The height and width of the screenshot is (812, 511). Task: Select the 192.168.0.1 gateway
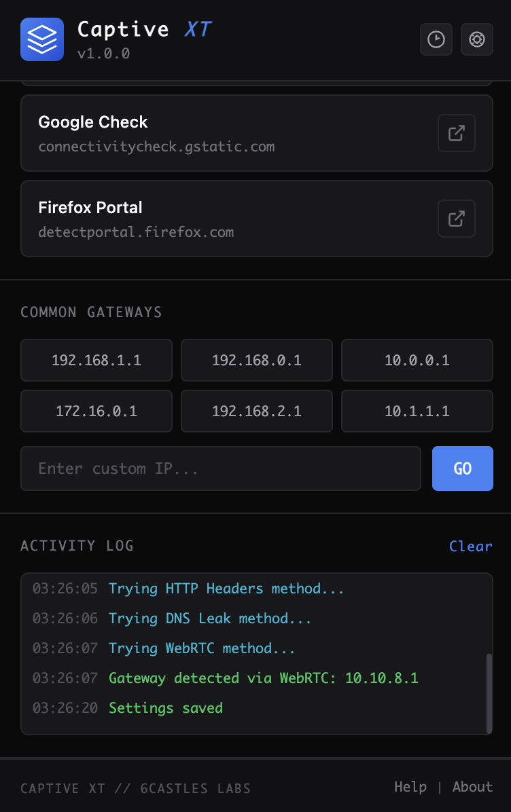click(257, 360)
